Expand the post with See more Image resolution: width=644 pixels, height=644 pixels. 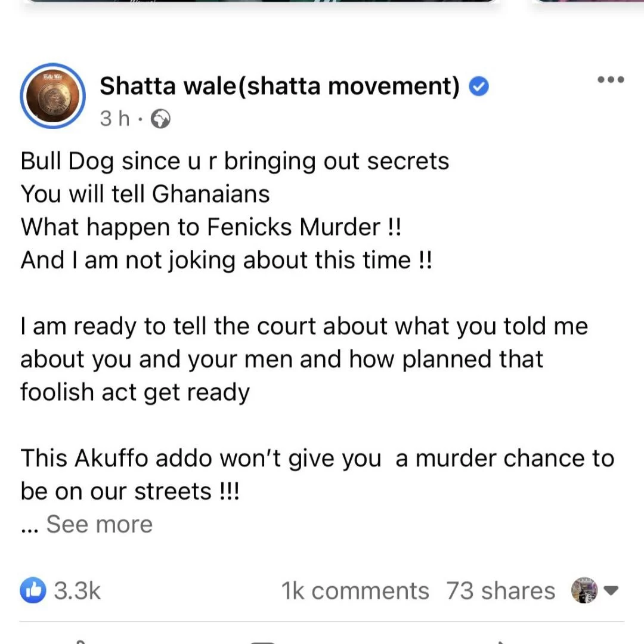tap(99, 524)
